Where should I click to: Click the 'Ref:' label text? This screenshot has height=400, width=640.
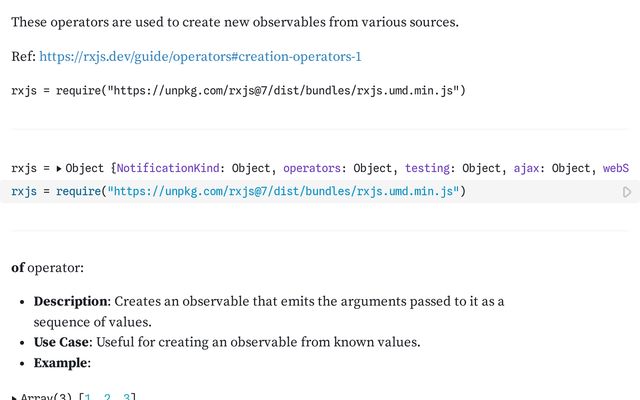pos(23,57)
